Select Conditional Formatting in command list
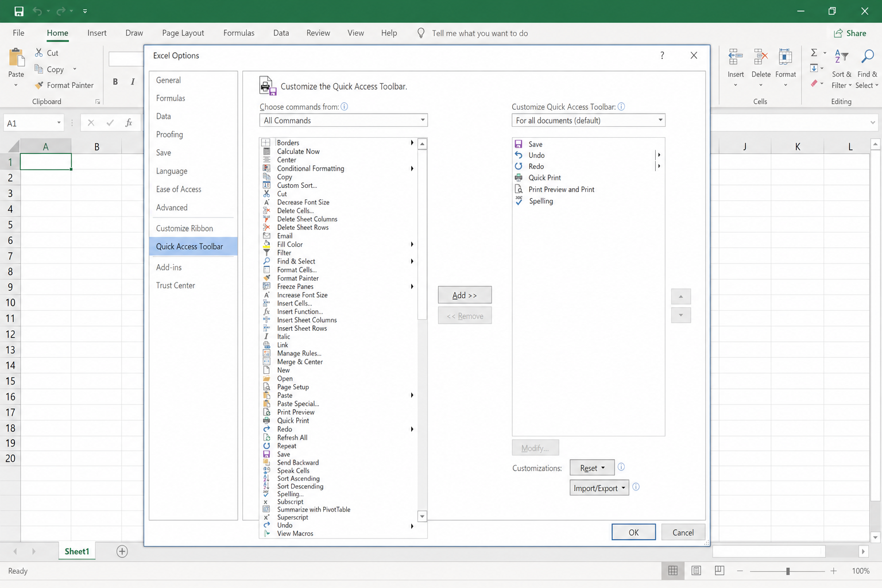The height and width of the screenshot is (588, 882). (x=339, y=168)
